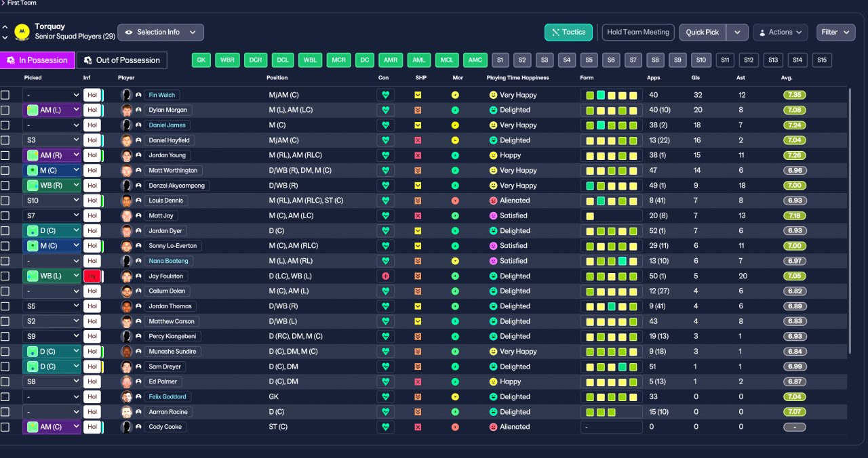Click Fin Welch's 7.35 average rating badge
868x458 pixels.
795,95
